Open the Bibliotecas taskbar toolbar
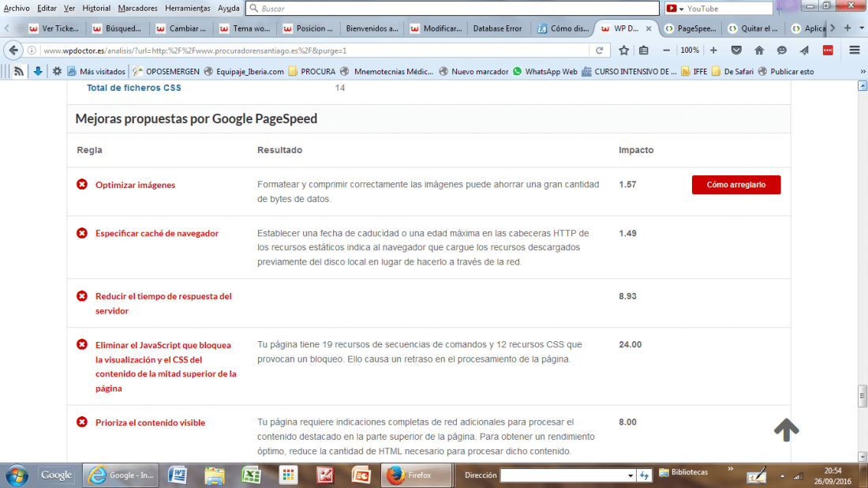 click(x=683, y=472)
